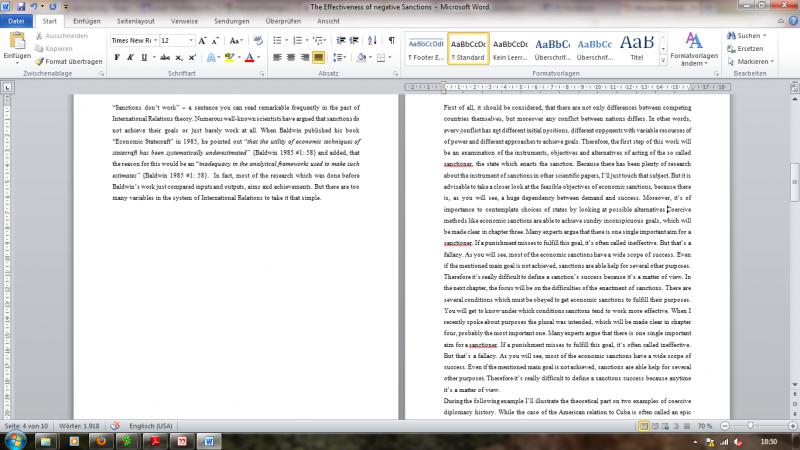Toggle bold formatting in the Schriftart group
Viewport: 800px width, 450px height.
[116, 57]
